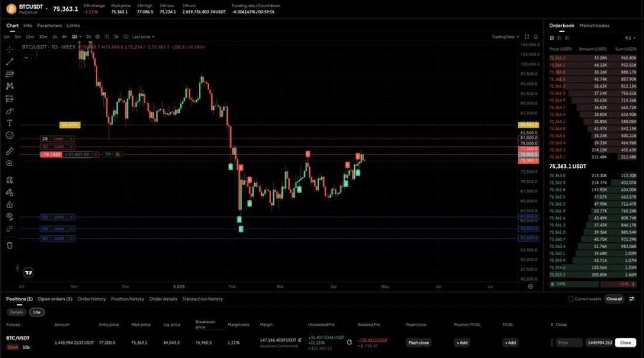Click the Bitcoin coin logo
644x358 pixels.
[11, 9]
